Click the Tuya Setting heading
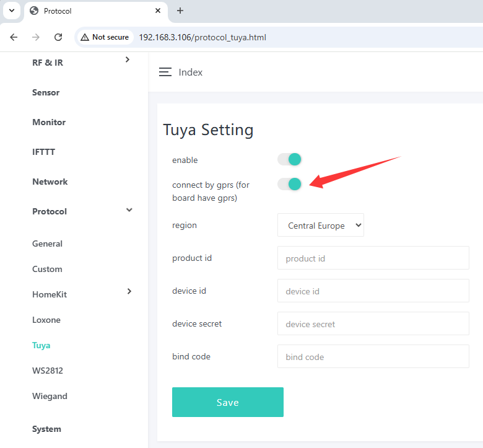Image resolution: width=483 pixels, height=448 pixels. [208, 130]
